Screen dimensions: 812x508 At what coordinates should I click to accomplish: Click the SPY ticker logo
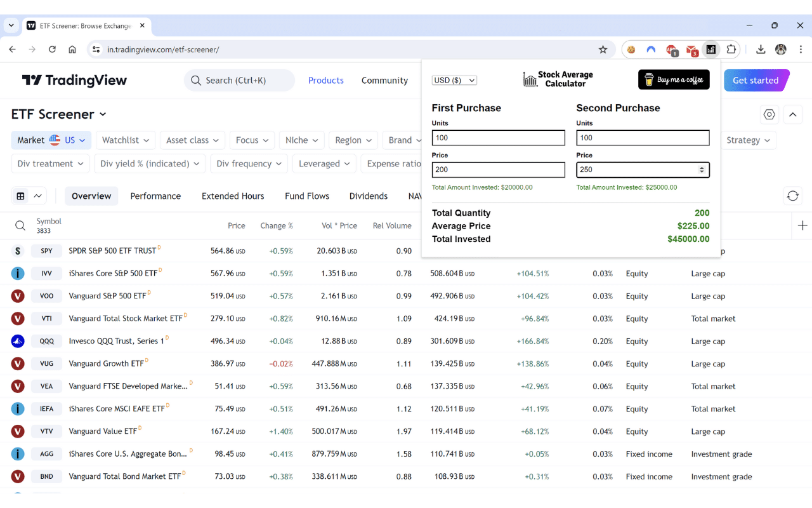(x=18, y=251)
